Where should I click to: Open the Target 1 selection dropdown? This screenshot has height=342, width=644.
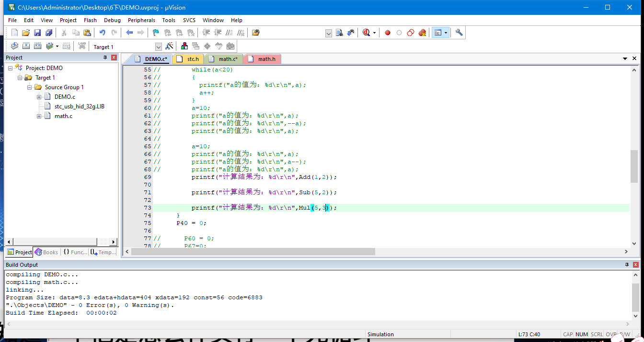(x=159, y=47)
